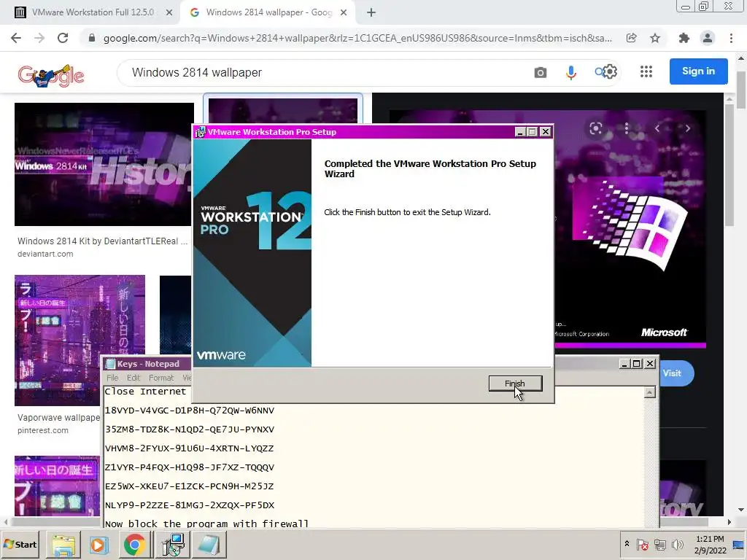Screen dimensions: 747x560
Task: Switch to Chrome on taskbar
Action: point(135,544)
